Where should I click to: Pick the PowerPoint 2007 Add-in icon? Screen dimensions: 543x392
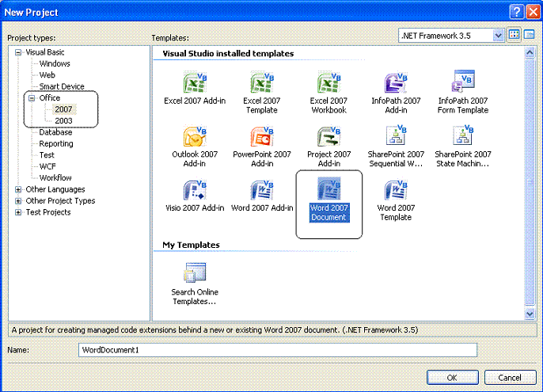pos(262,136)
